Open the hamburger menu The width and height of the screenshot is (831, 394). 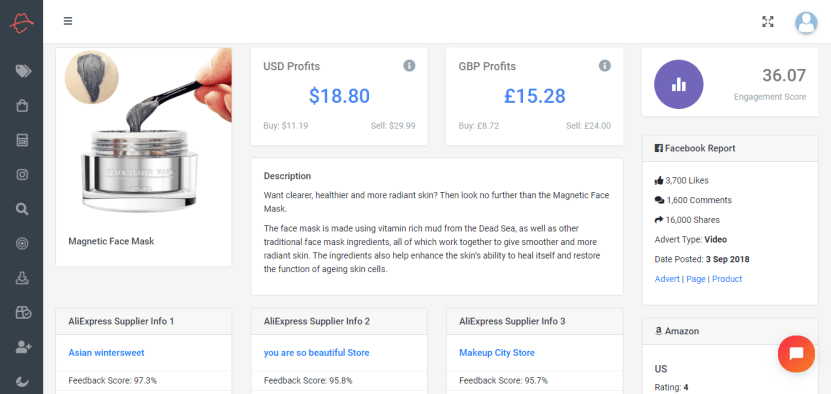[68, 21]
